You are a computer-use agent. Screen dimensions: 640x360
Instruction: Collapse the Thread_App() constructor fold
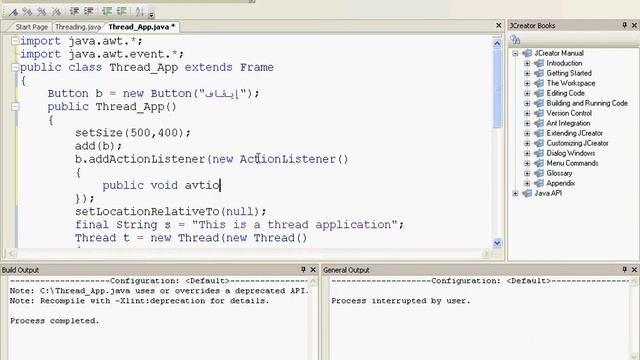[15, 107]
